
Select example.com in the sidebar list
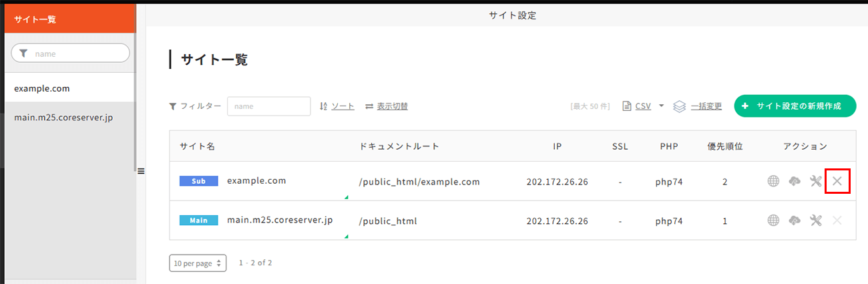click(x=69, y=88)
